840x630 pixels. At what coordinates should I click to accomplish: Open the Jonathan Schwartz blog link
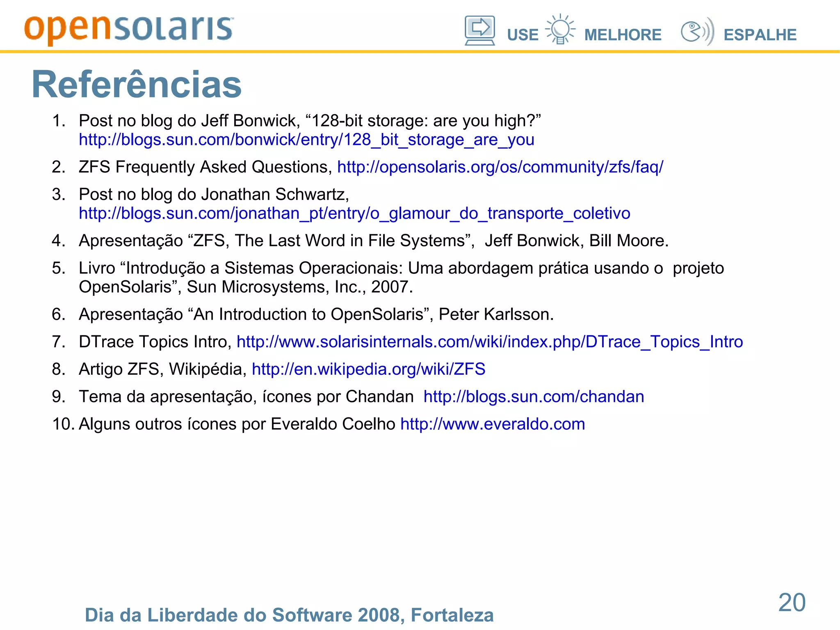(354, 213)
